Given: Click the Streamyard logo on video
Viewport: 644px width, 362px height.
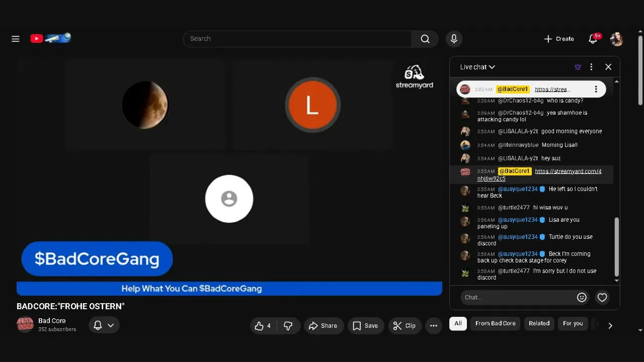Looking at the screenshot, I should point(414,76).
